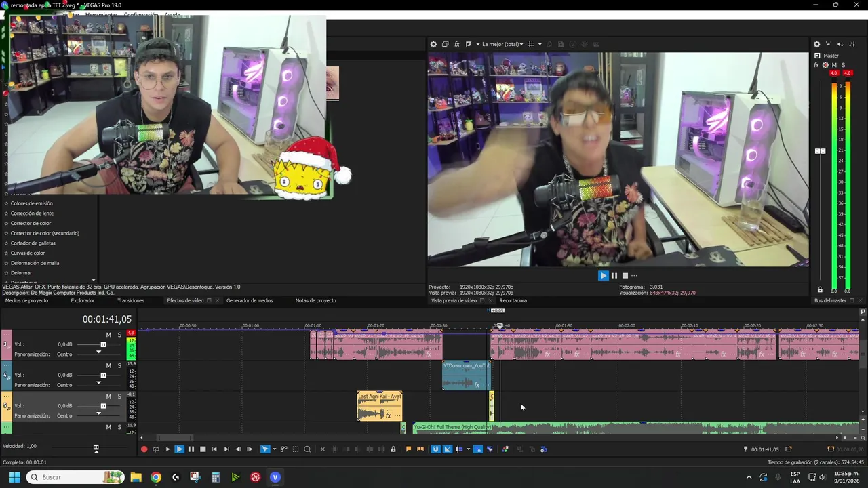The height and width of the screenshot is (488, 868).
Task: Open Google Chrome from taskbar
Action: (x=156, y=477)
